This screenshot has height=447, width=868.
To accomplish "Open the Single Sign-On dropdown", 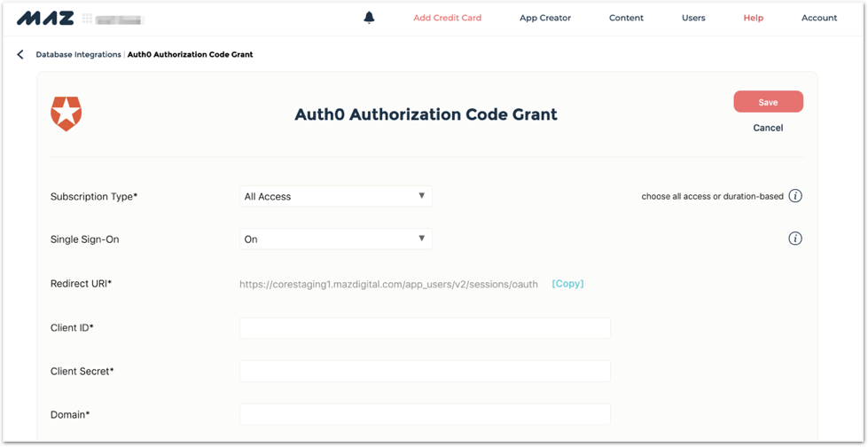I will pyautogui.click(x=335, y=239).
